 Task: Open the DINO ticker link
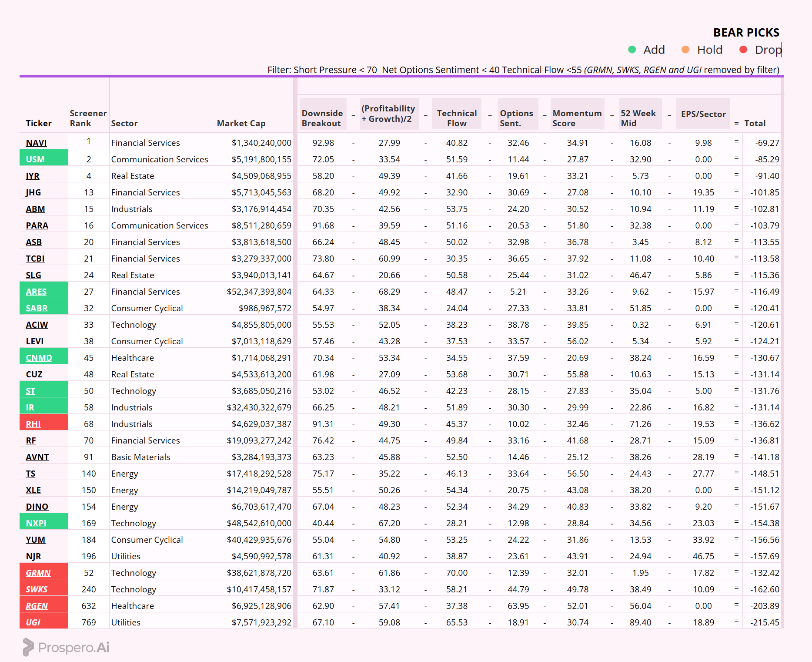click(x=37, y=507)
